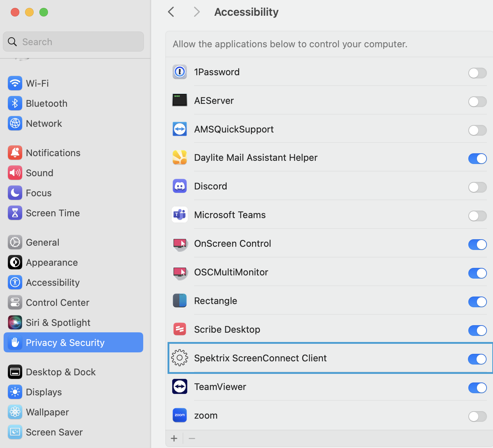Open Screen Saver settings

(73, 432)
